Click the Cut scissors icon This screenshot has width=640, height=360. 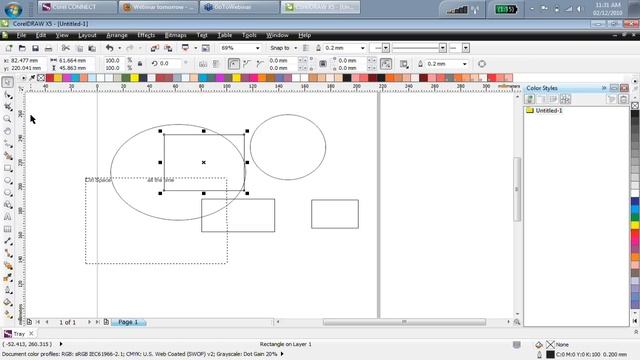point(65,48)
